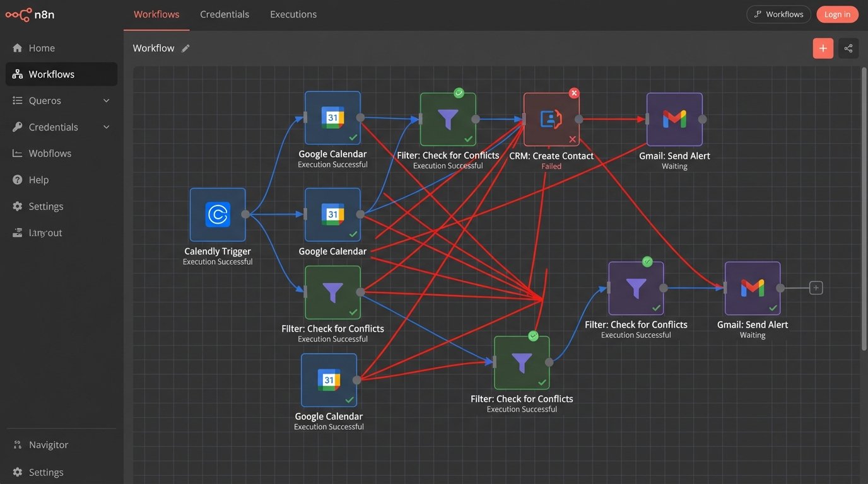Click the canvas vertical scrollbar
Image resolution: width=868 pixels, height=484 pixels.
[864, 208]
